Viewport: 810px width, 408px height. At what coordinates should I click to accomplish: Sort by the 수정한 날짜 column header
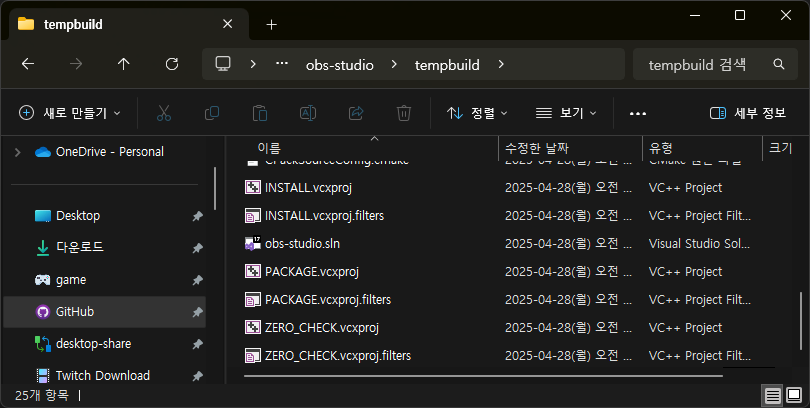570,149
